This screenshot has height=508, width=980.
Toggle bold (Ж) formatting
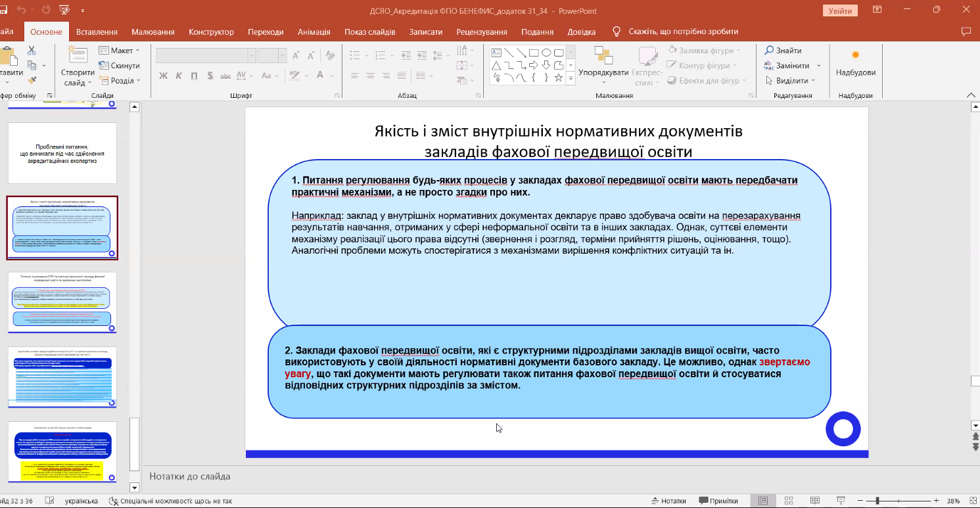click(163, 76)
